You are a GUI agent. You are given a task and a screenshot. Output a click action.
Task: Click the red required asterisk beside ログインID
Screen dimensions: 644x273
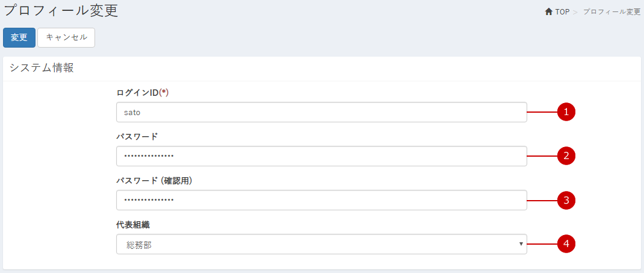164,93
